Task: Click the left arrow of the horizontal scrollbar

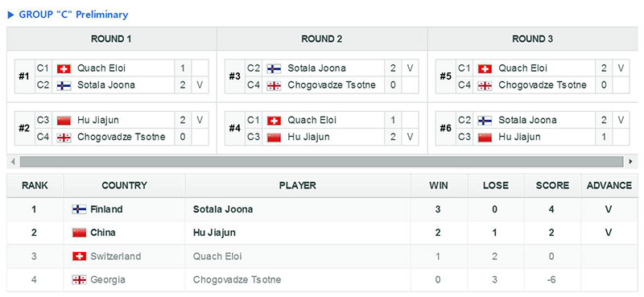Action: coord(13,162)
